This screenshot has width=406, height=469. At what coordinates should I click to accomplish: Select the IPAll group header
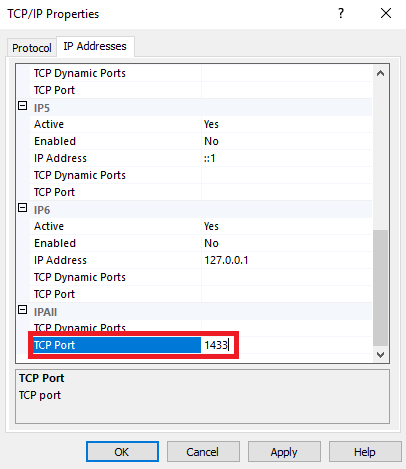click(x=201, y=312)
